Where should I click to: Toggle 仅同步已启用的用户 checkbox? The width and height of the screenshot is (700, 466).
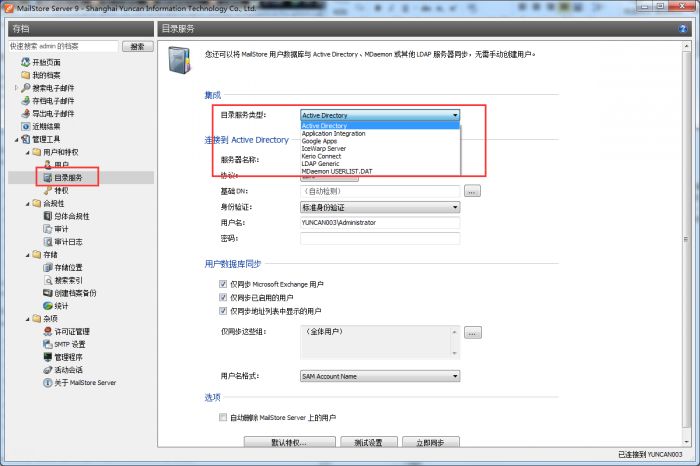223,297
